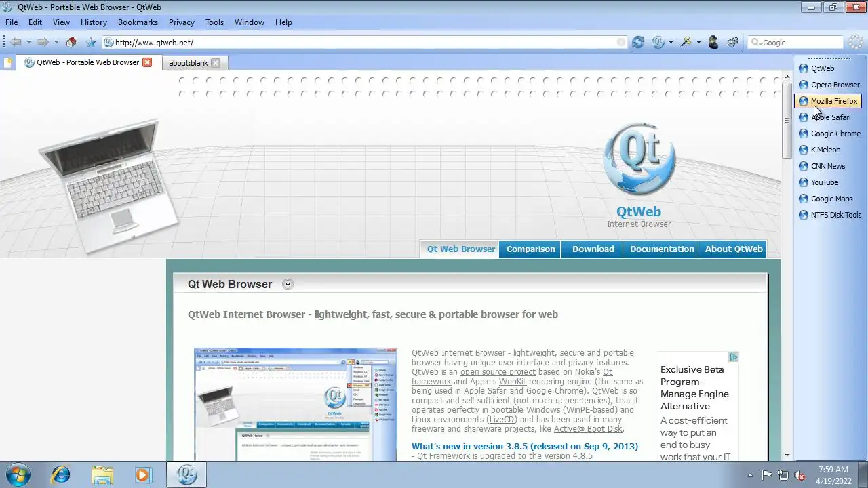Click the QtWeb globe logo on page

pyautogui.click(x=639, y=159)
